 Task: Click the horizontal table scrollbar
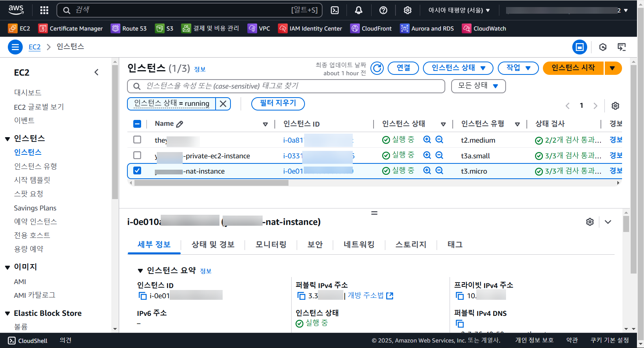211,183
